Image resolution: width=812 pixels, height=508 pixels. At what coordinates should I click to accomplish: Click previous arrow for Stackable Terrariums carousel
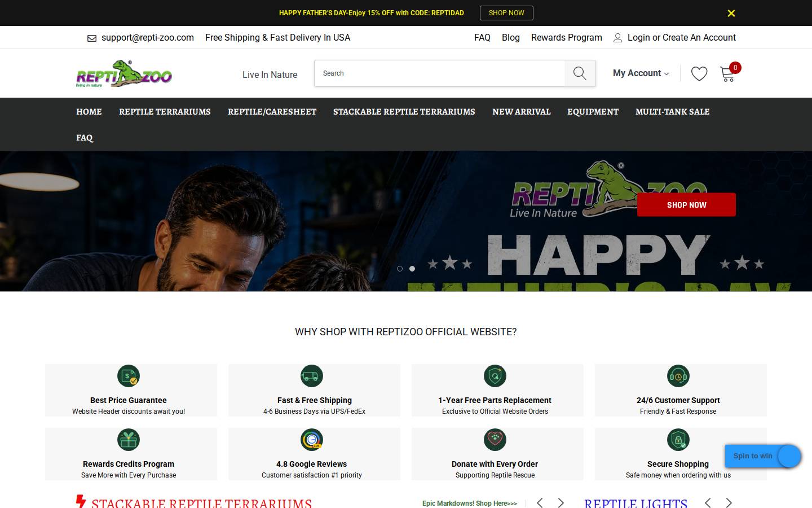[x=540, y=503]
